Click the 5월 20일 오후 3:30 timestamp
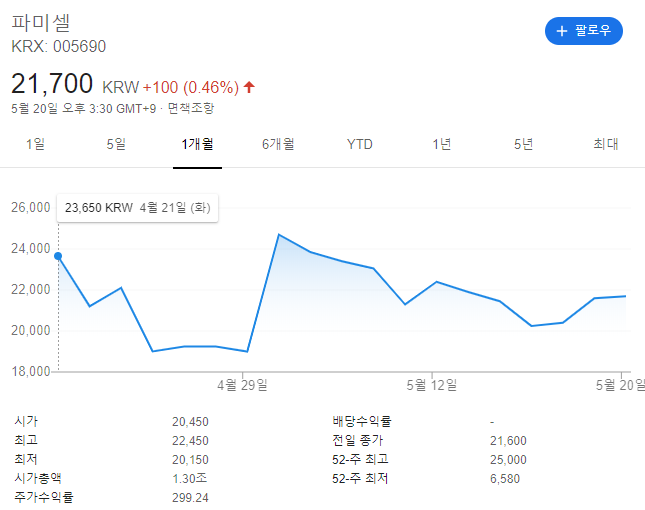Image resolution: width=645 pixels, height=510 pixels. 84,109
